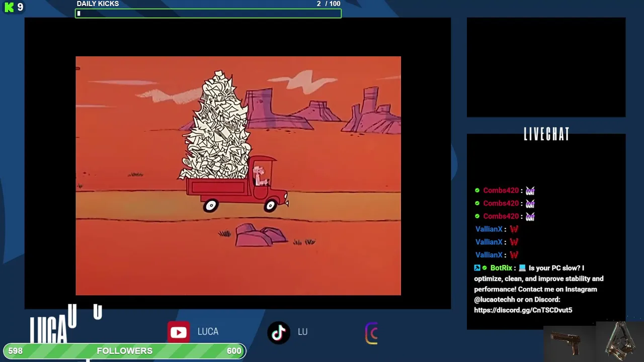Click the large LUCA streamer logo text
Screen dimensions: 644x362
pos(48,329)
